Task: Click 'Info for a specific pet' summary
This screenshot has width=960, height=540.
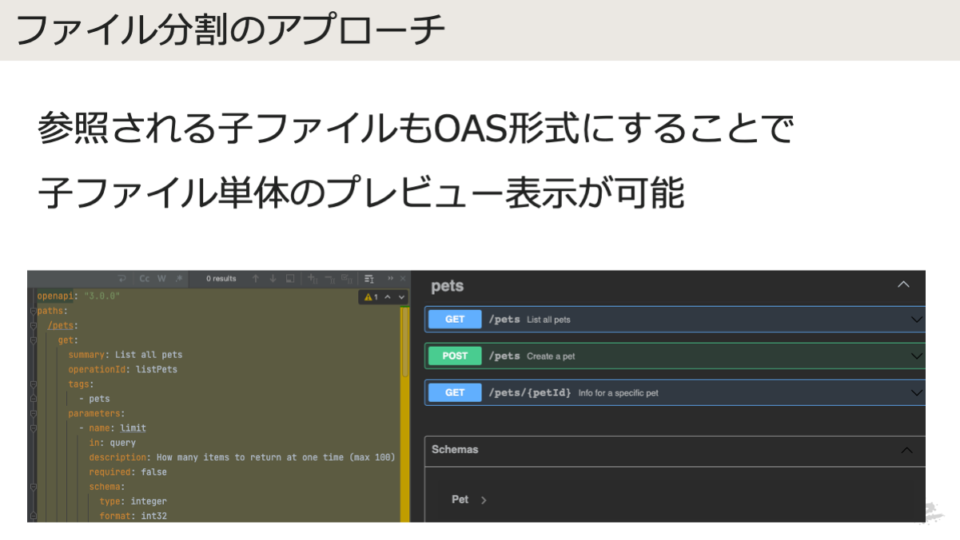Action: [x=618, y=393]
